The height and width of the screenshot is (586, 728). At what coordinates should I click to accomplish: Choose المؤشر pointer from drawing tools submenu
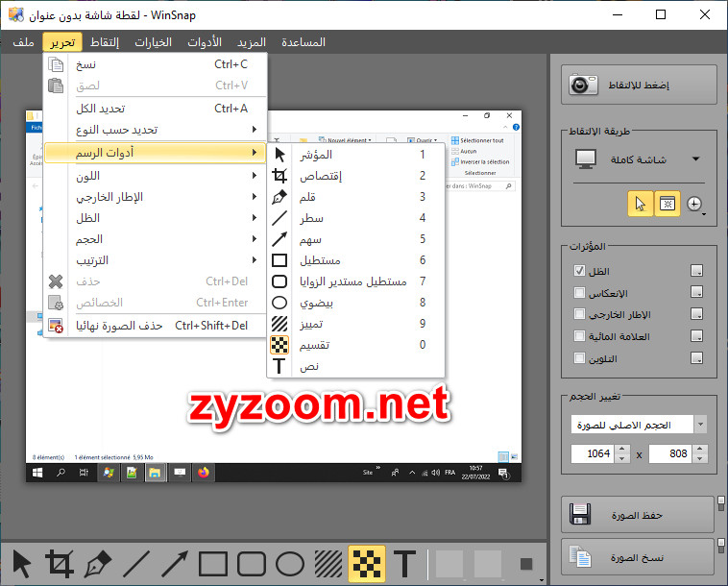tap(355, 155)
